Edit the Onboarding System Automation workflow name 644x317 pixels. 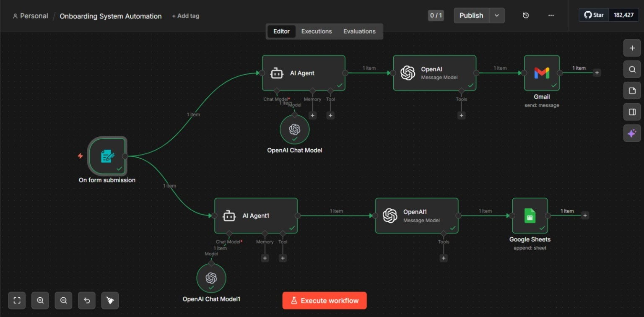coord(111,16)
